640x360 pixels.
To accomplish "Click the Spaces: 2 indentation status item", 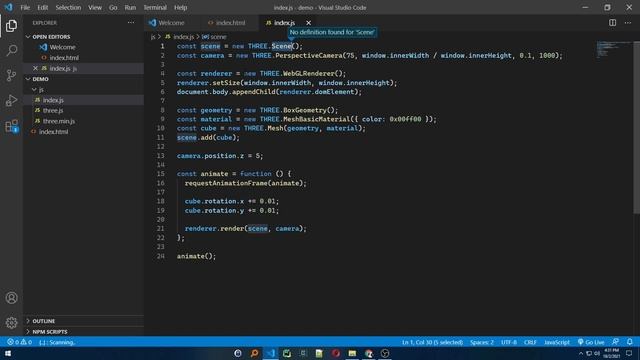I will click(482, 342).
